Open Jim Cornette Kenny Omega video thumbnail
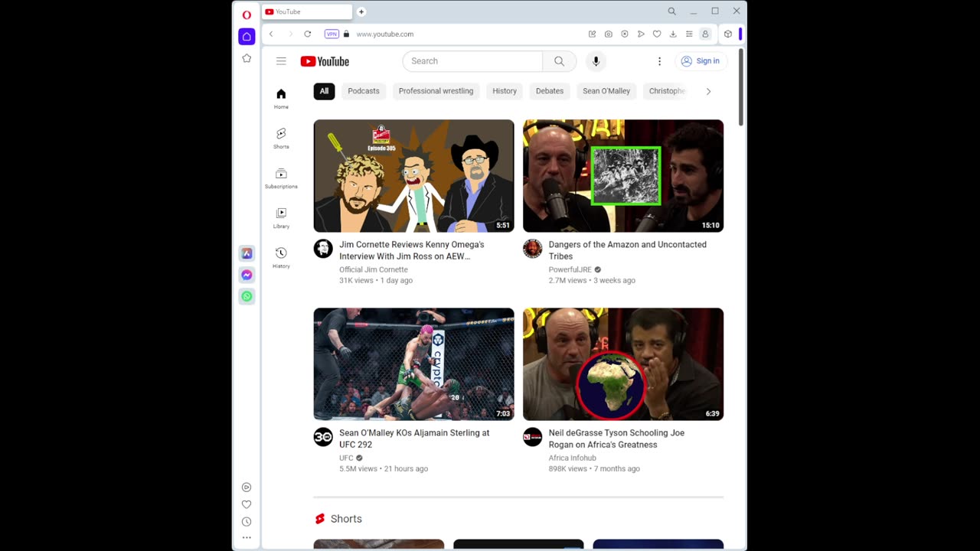This screenshot has width=980, height=551. pyautogui.click(x=413, y=175)
